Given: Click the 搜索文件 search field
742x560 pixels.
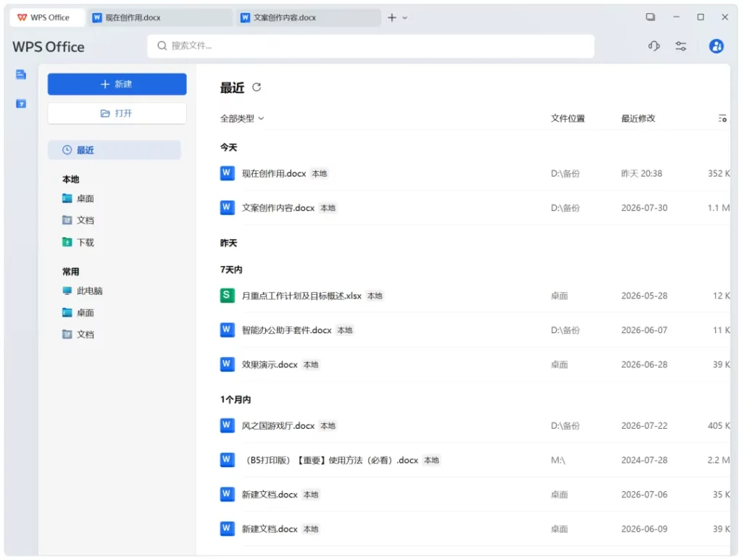Looking at the screenshot, I should [x=370, y=46].
